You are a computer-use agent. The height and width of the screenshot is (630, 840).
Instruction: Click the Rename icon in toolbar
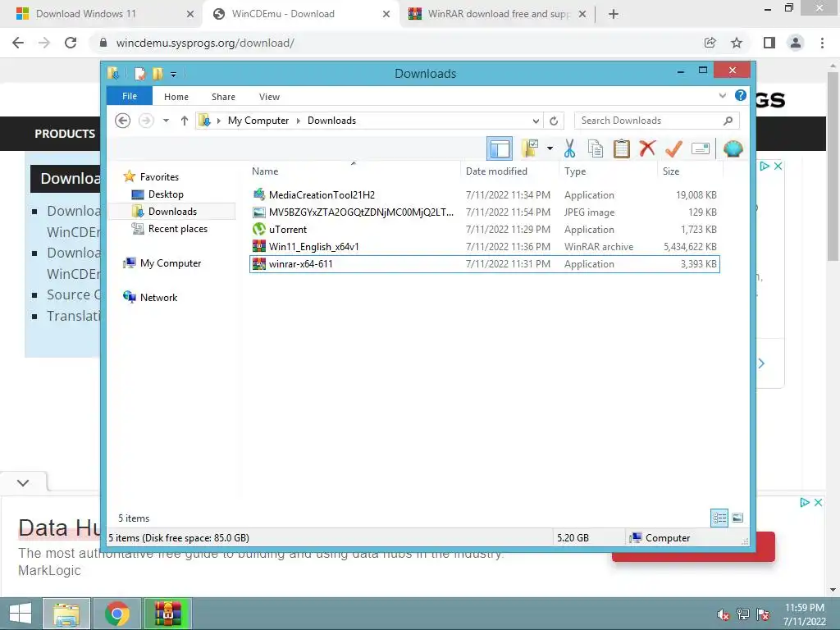pos(701,148)
